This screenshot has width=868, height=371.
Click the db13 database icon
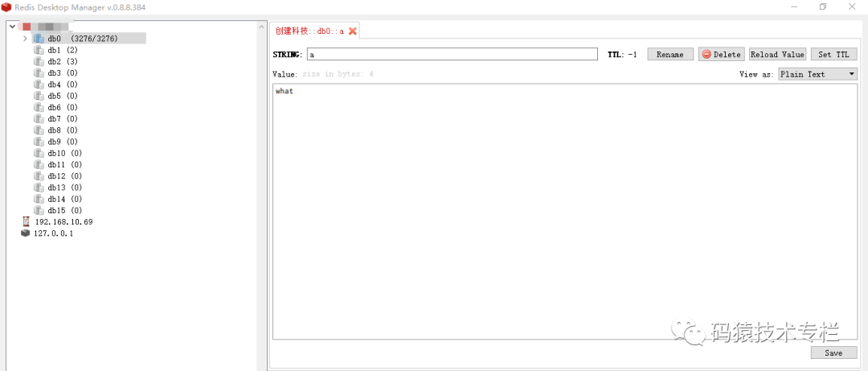(x=39, y=188)
